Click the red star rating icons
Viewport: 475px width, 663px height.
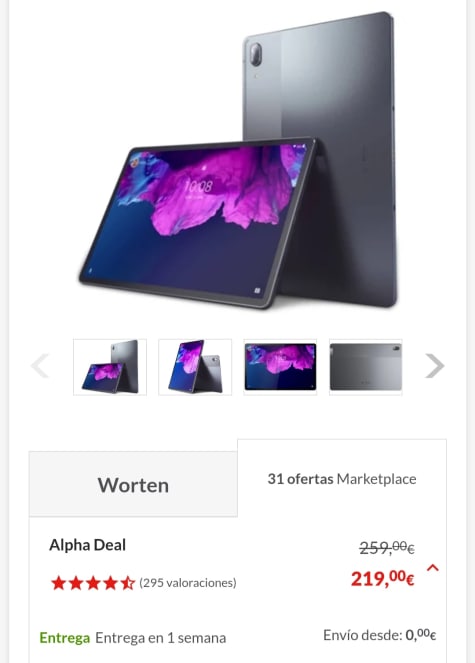tap(93, 583)
